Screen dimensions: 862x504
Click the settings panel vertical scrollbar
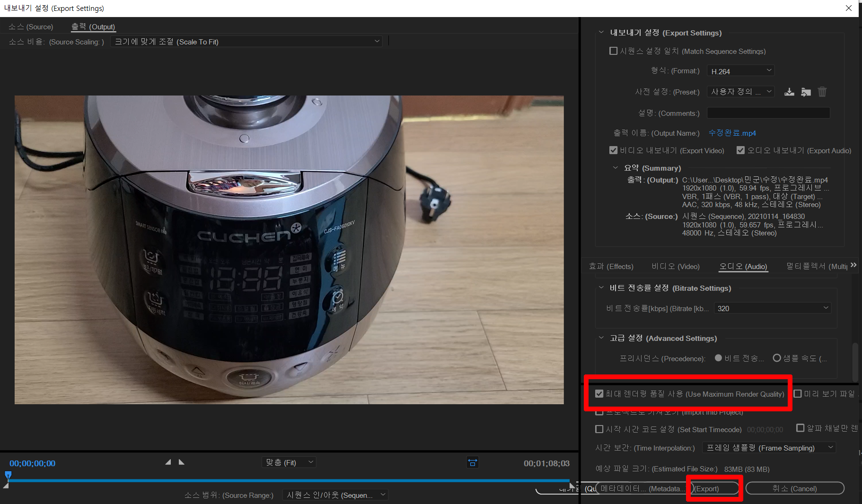tap(855, 362)
